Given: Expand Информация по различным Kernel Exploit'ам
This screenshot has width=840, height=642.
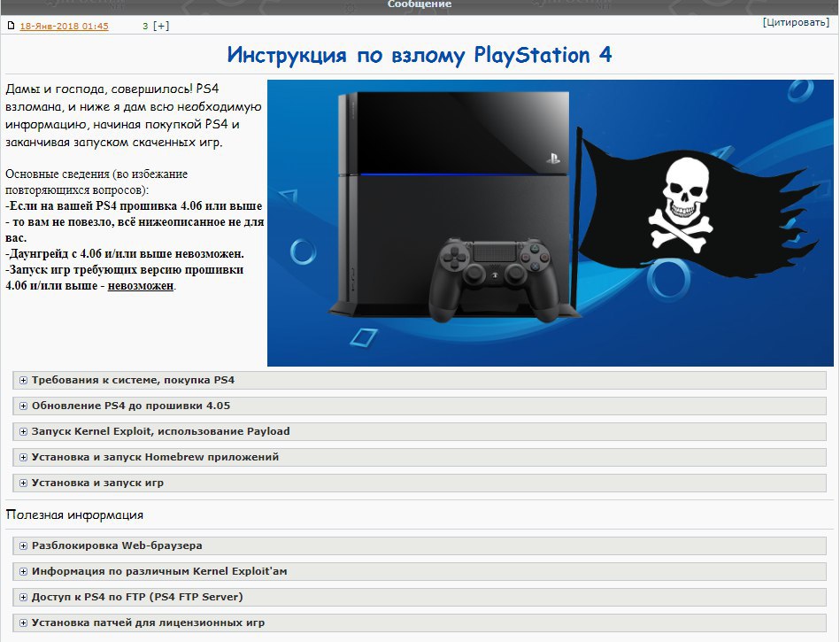Looking at the screenshot, I should pyautogui.click(x=420, y=571).
